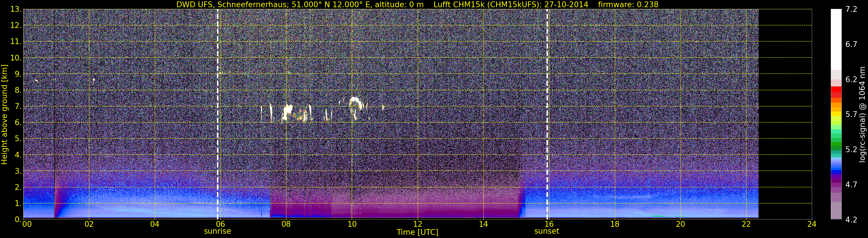Click the colorbar value label '4.7'

[x=851, y=185]
